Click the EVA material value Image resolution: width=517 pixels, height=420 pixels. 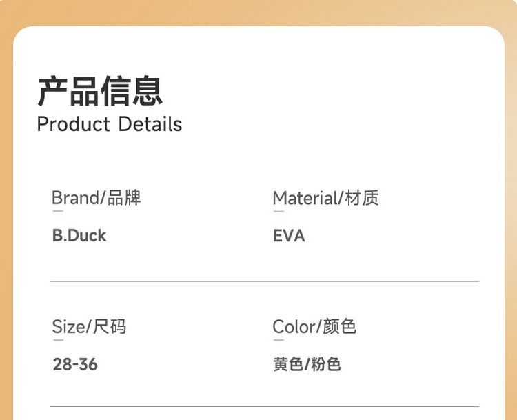[289, 236]
